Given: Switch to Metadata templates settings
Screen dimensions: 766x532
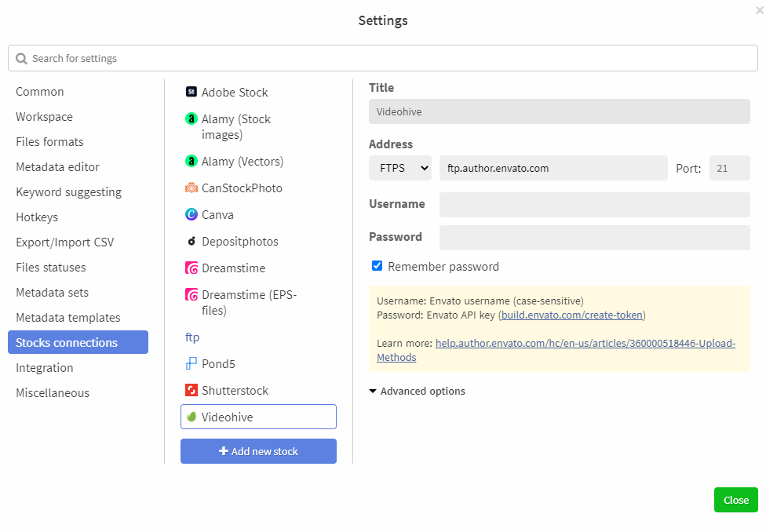Looking at the screenshot, I should (x=68, y=318).
